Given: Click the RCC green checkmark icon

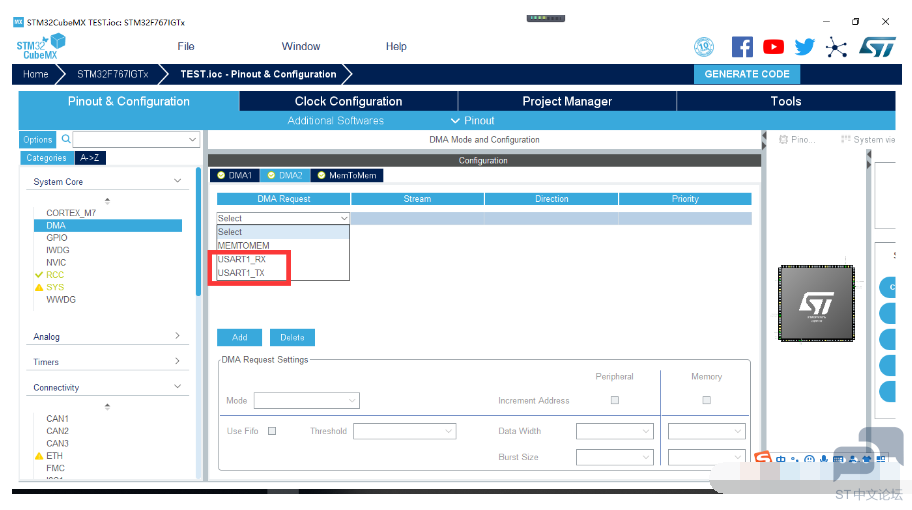Looking at the screenshot, I should point(39,274).
